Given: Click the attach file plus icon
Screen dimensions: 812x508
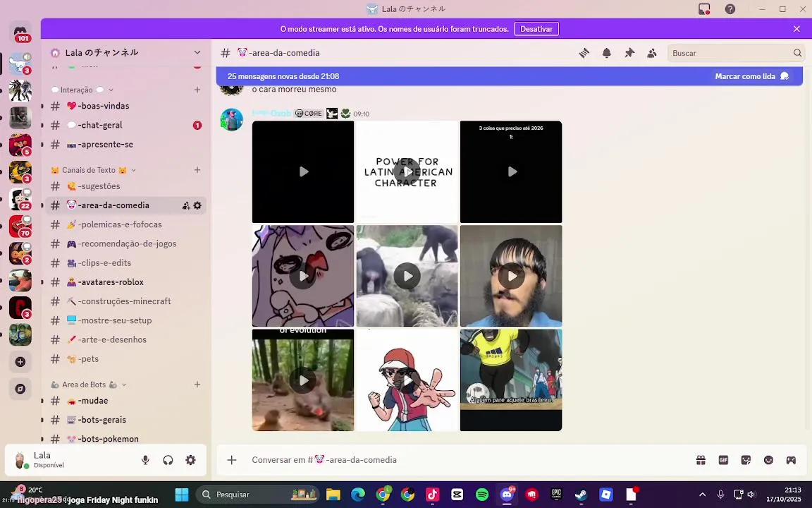Looking at the screenshot, I should 232,460.
